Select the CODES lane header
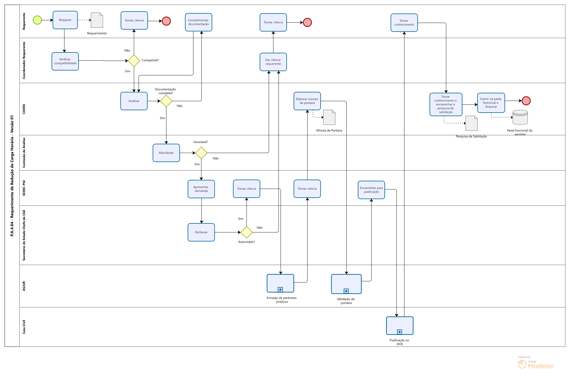Viewport: 570px width, 392px height. click(x=24, y=109)
